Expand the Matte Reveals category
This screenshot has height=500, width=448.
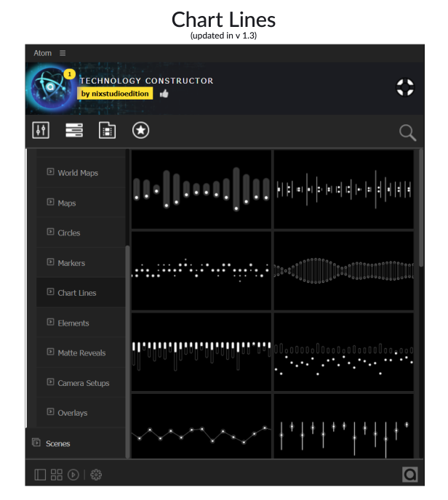[x=81, y=352]
